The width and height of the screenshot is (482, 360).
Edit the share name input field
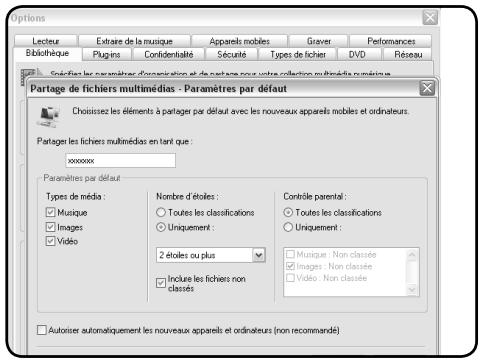click(121, 161)
